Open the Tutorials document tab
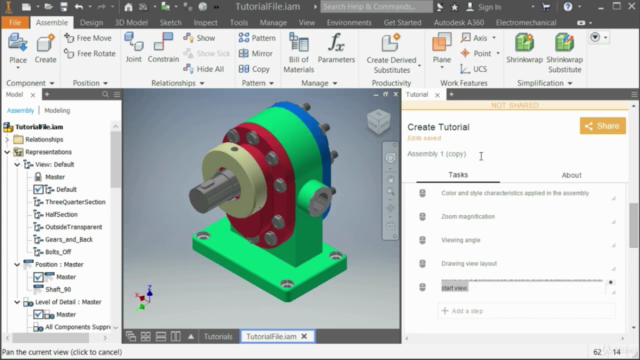640x360 pixels. pyautogui.click(x=218, y=336)
